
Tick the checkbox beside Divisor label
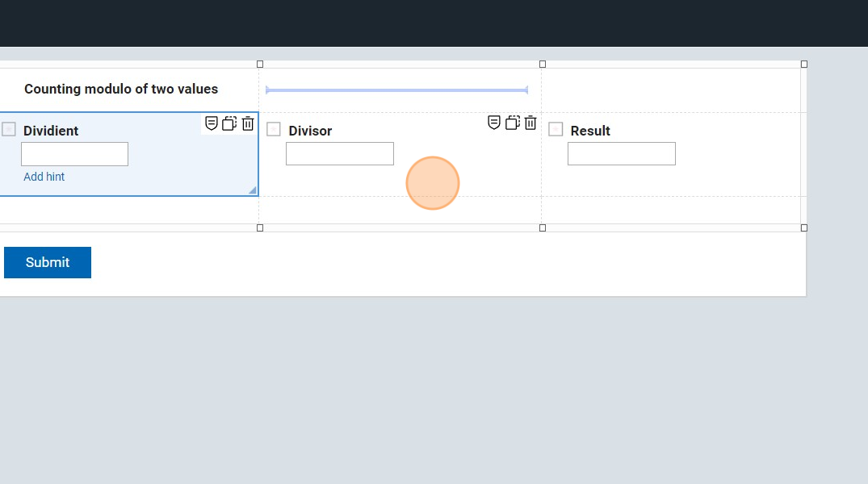pos(274,129)
